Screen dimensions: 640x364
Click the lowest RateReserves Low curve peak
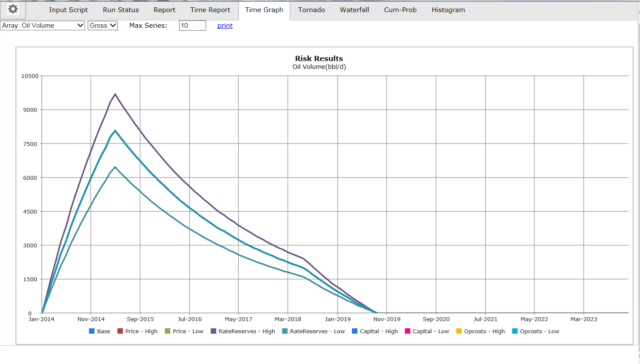(115, 167)
